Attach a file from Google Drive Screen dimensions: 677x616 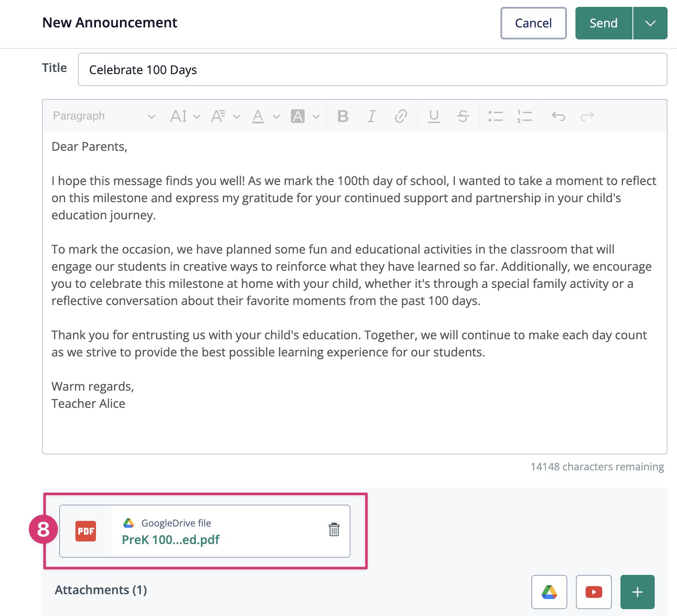(x=549, y=592)
